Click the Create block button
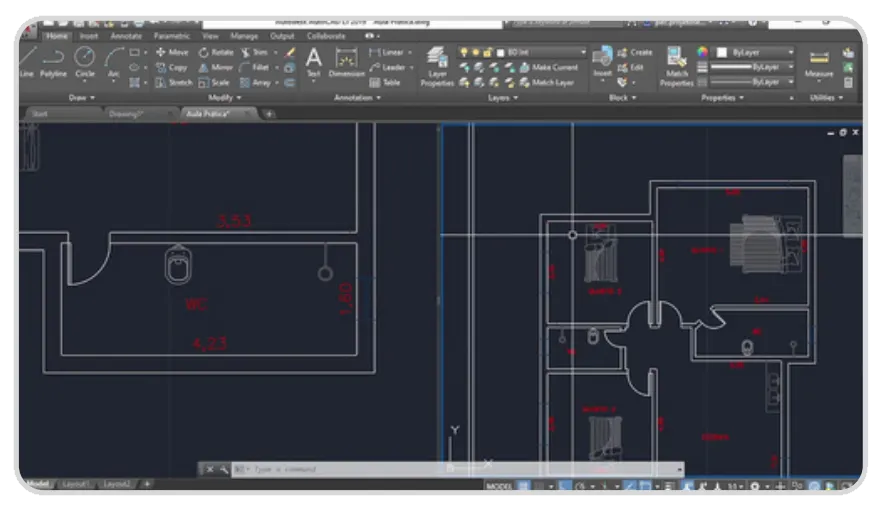Screen dimensions: 885x507 [635, 53]
